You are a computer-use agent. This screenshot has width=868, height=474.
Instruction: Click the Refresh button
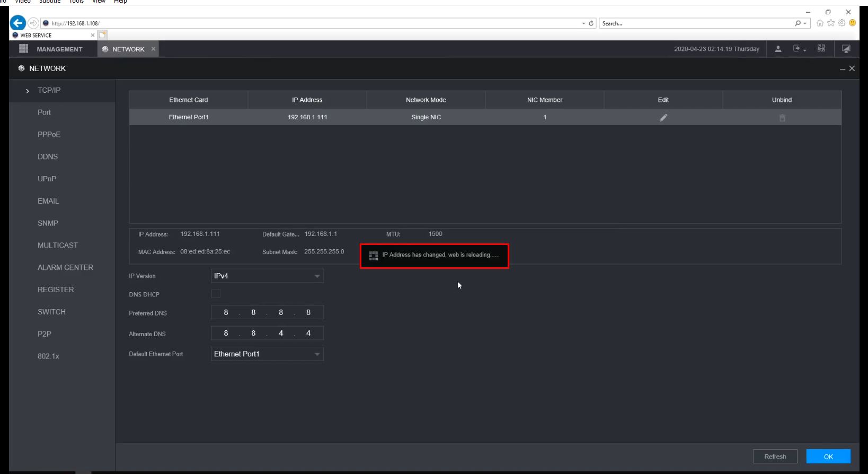point(775,457)
